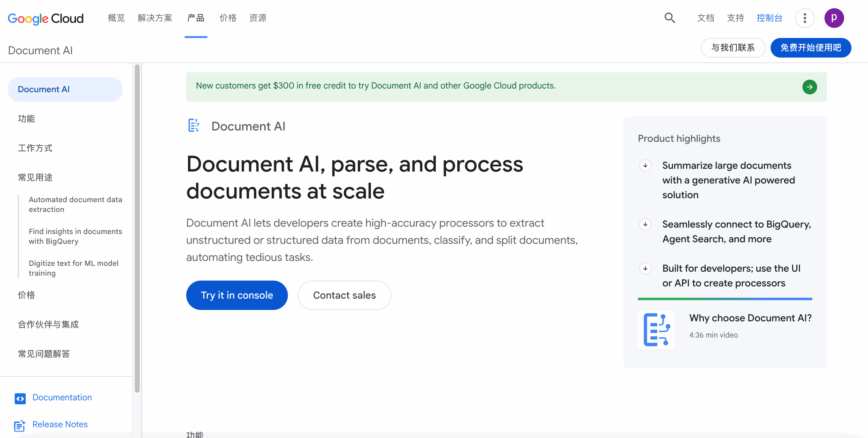Screen dimensions: 868x438
Task: Jump to 合作伙伴与集成 section
Action: coord(48,324)
